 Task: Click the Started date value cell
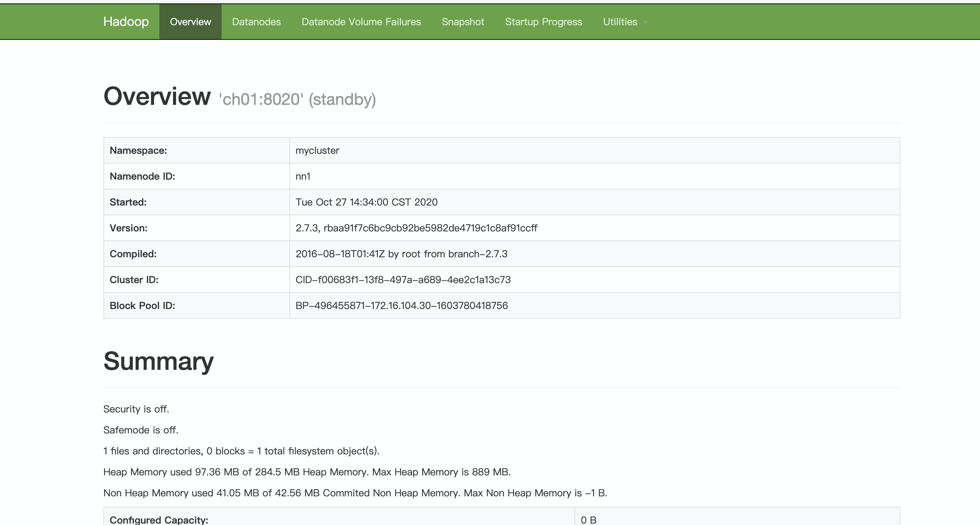pos(366,202)
